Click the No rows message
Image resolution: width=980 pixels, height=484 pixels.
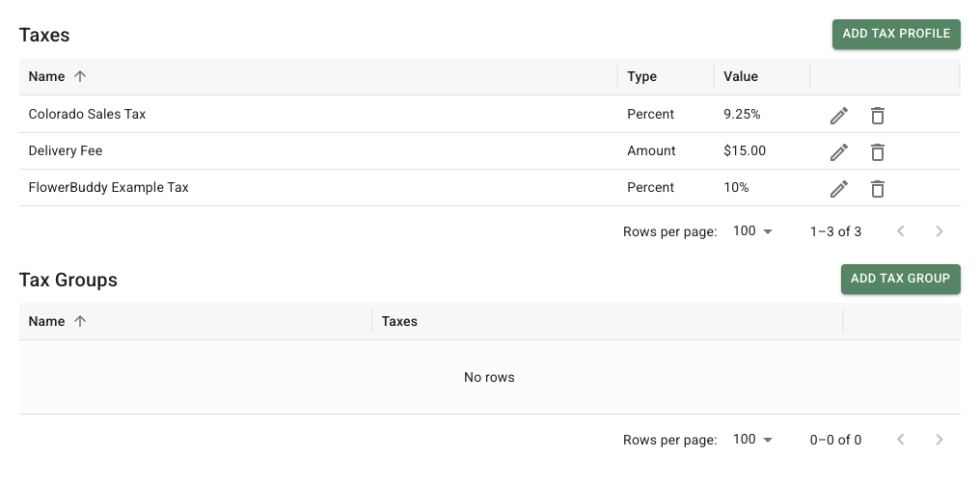tap(489, 377)
